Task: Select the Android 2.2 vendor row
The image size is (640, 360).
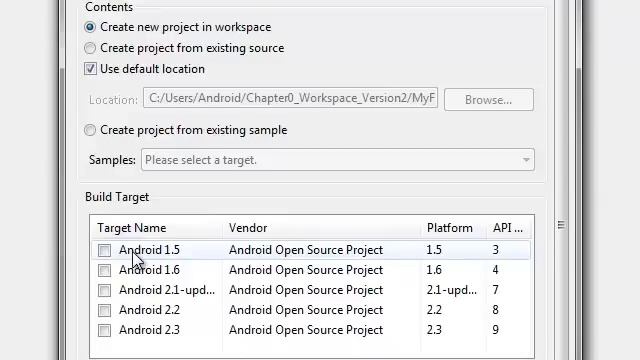Action: 306,310
